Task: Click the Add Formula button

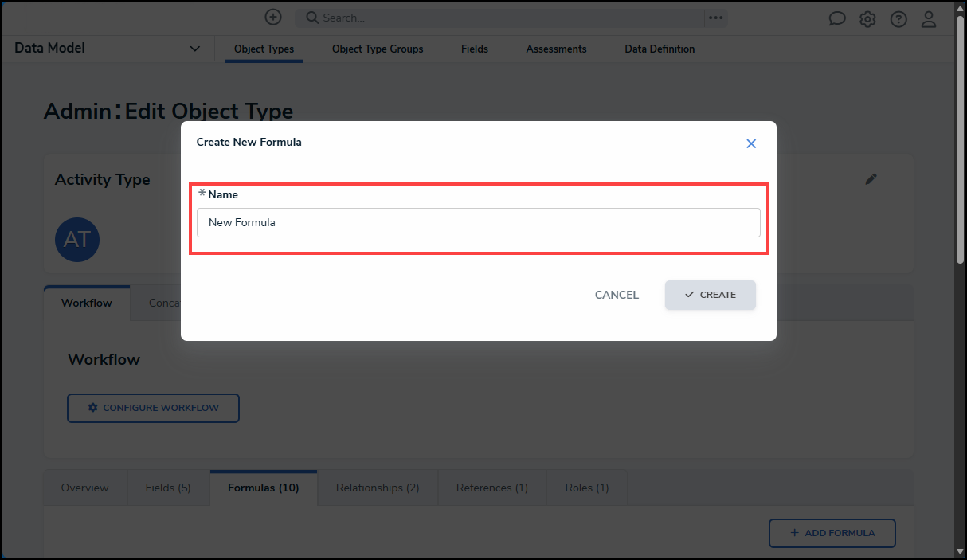Action: pos(832,533)
